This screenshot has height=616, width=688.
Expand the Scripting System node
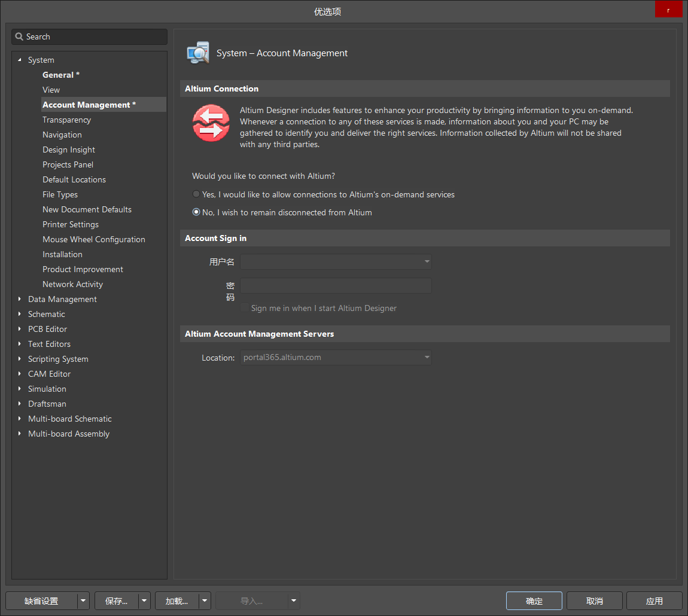[x=19, y=358]
